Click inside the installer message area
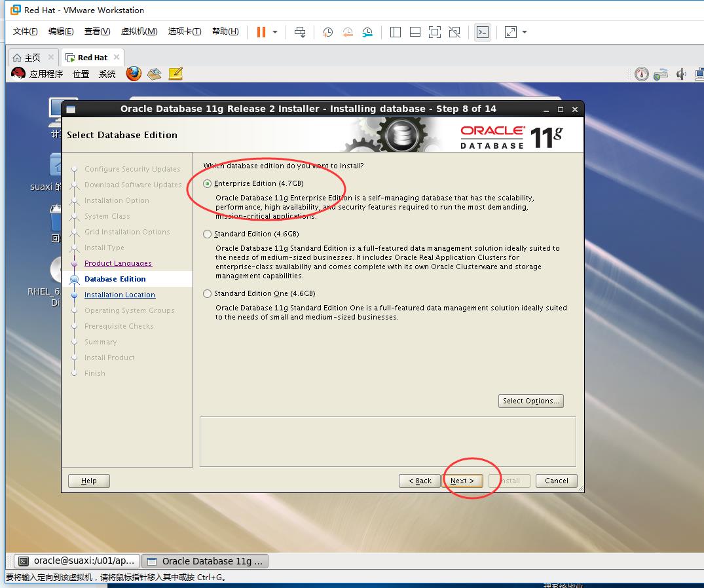This screenshot has height=588, width=704. (388, 442)
